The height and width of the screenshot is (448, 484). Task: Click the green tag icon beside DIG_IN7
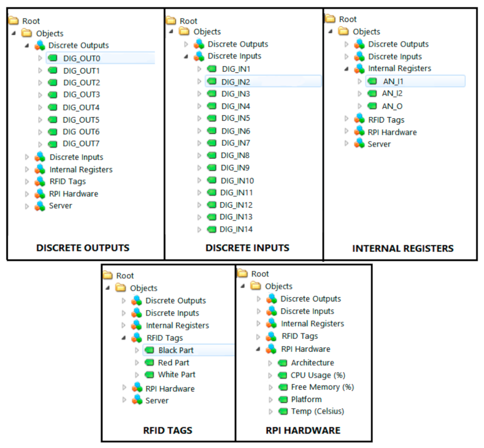(x=211, y=143)
